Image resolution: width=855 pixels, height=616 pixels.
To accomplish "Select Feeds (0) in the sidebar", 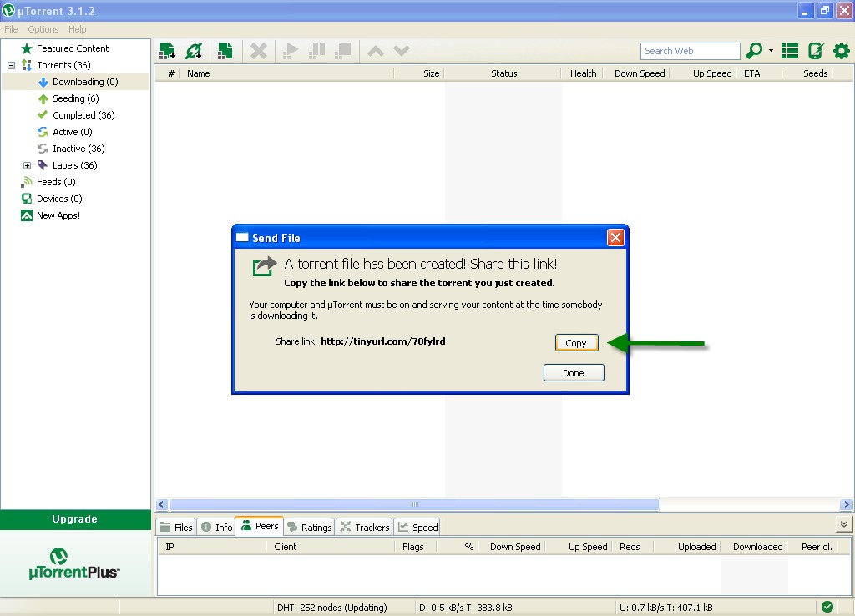I will point(56,182).
